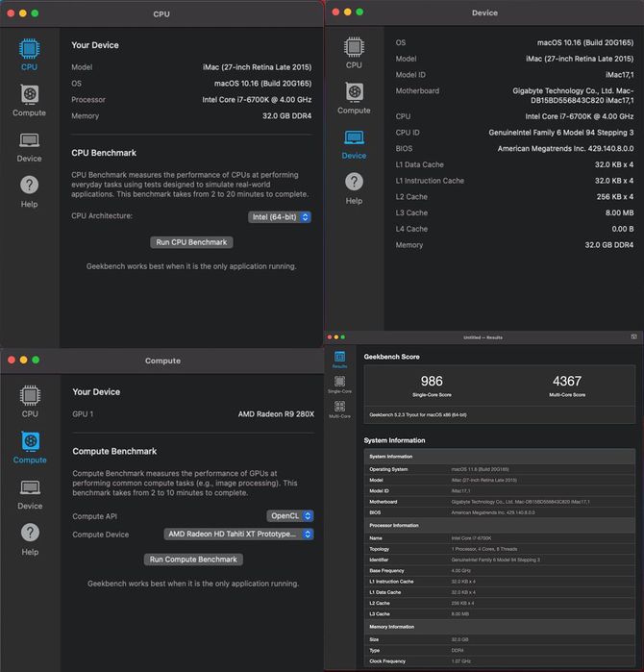The image size is (644, 672).
Task: Click American Megatrends BIOS value in Device window
Action: tap(565, 148)
